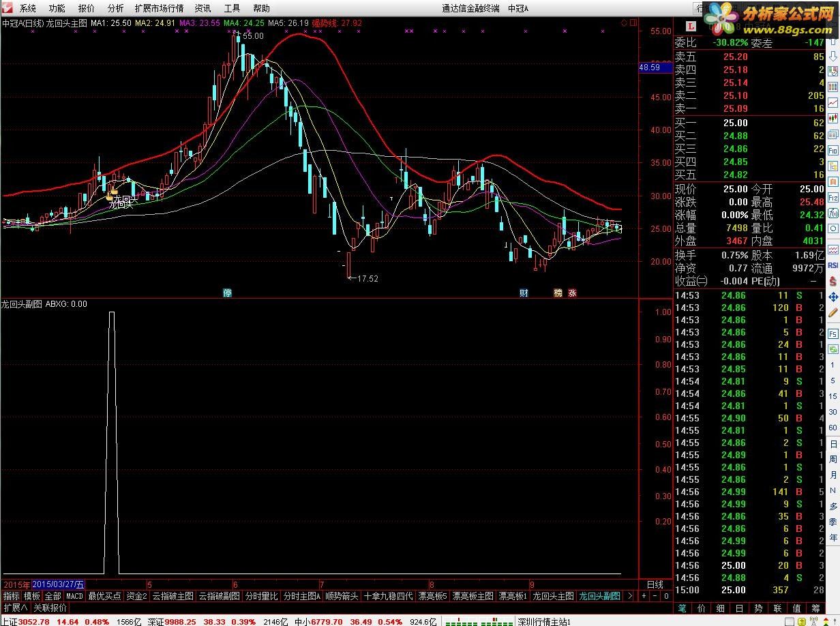This screenshot has width=840, height=626.
Task: Switch to the 细 detail tab
Action: point(721,608)
